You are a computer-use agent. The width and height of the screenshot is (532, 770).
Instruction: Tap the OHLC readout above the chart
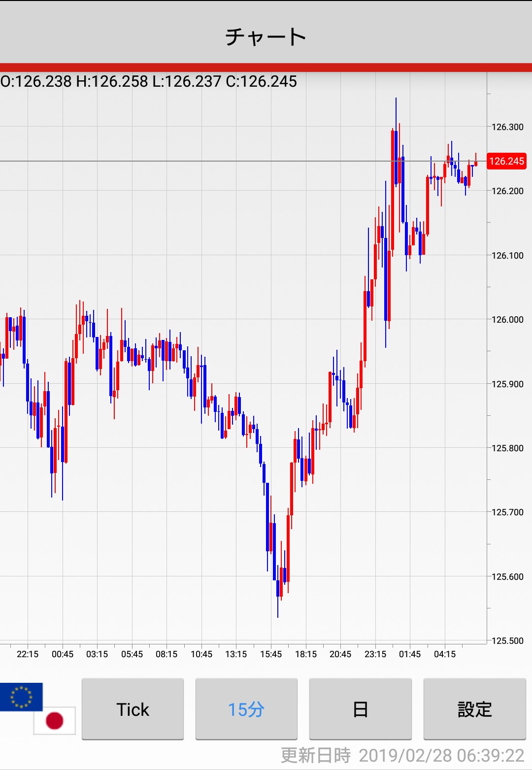[x=149, y=81]
